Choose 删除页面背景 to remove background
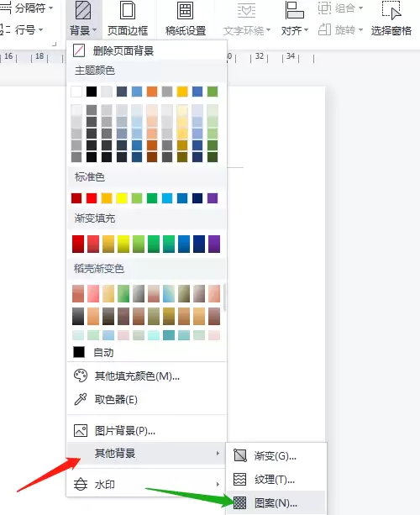420x515 pixels. coord(146,51)
